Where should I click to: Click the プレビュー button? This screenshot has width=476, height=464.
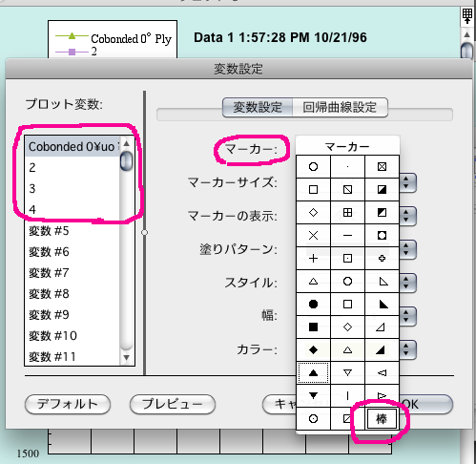173,404
